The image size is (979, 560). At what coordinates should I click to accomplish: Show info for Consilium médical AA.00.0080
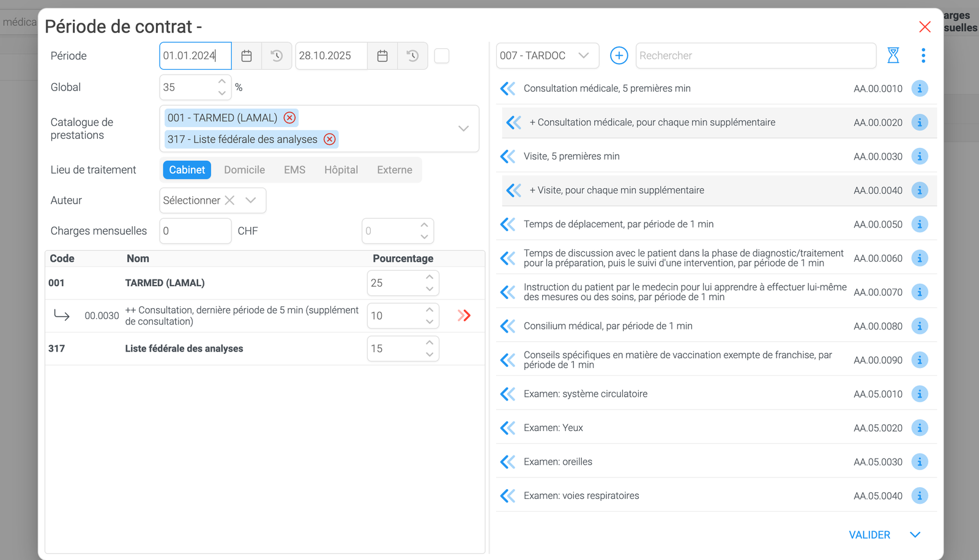(920, 326)
